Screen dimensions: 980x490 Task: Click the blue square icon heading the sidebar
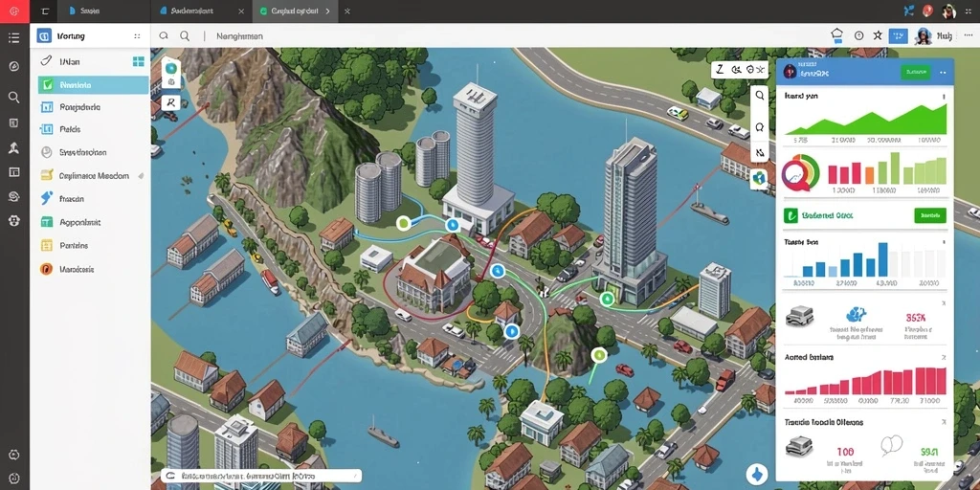(44, 35)
